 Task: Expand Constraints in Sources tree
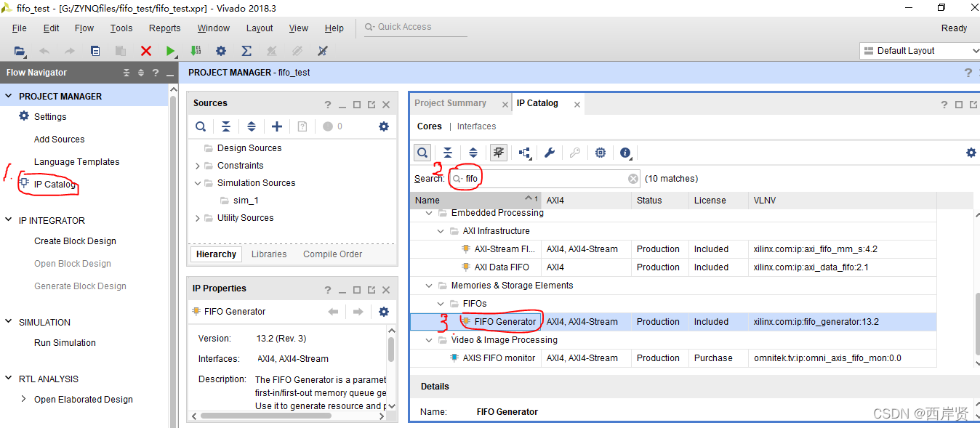coord(197,166)
